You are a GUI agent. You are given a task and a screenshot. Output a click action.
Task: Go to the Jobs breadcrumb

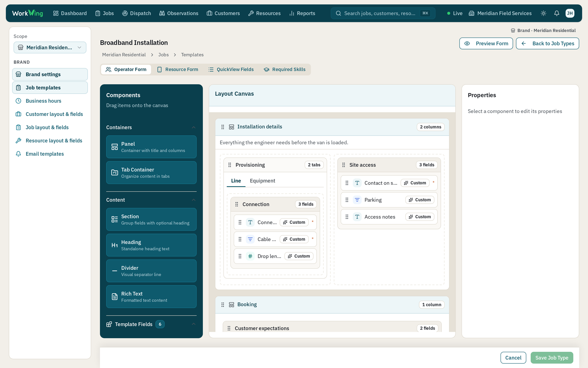point(164,55)
